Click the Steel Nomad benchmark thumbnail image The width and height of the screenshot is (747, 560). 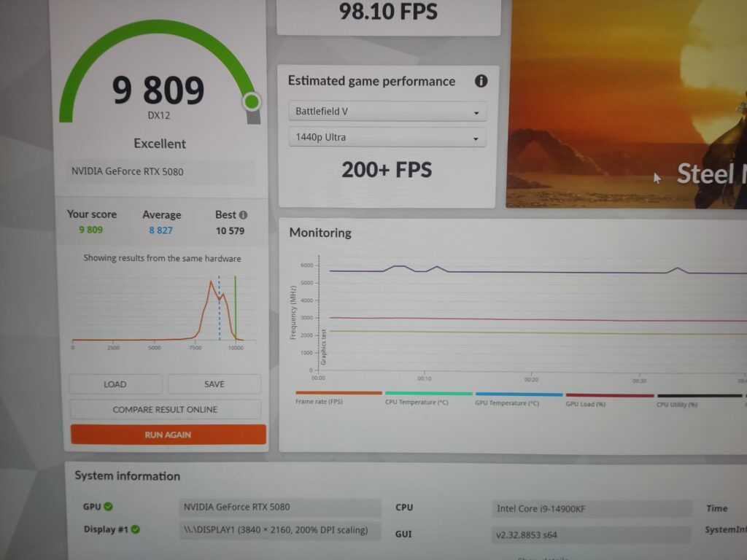(x=627, y=104)
